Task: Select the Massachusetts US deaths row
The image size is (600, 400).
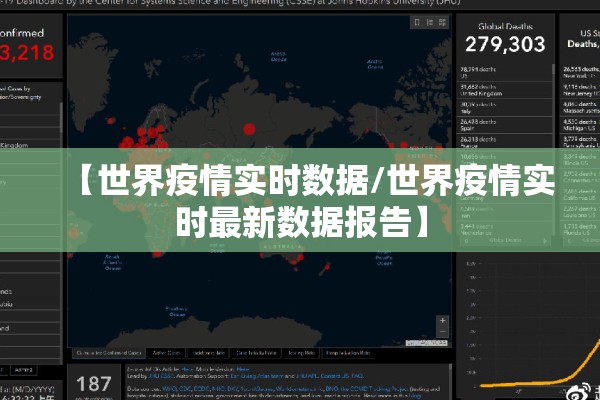Action: (580, 108)
